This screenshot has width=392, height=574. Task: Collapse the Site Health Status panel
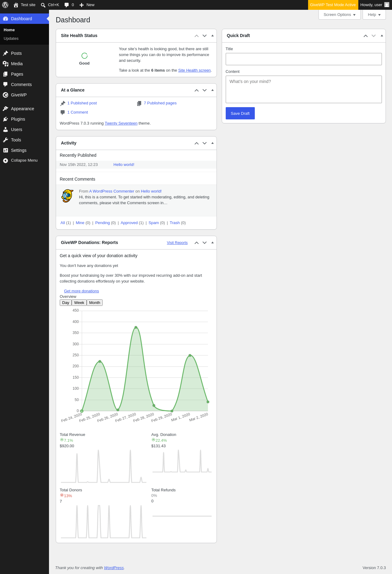[213, 36]
